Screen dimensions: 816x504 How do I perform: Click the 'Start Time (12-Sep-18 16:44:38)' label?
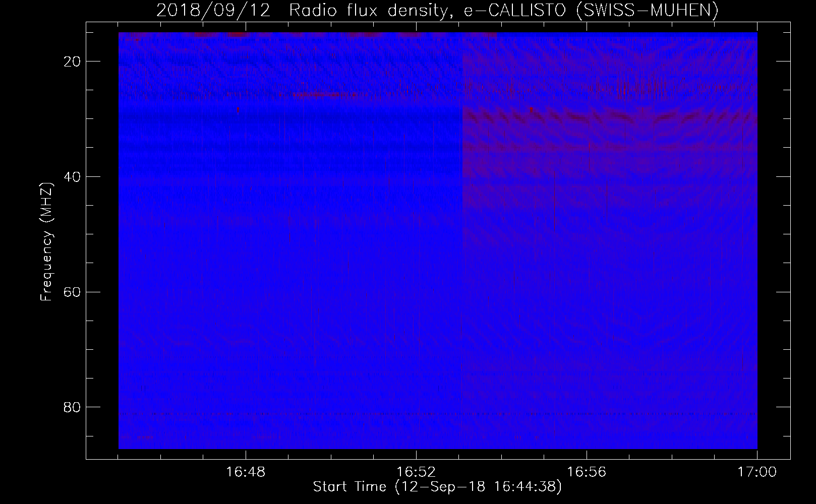(437, 487)
